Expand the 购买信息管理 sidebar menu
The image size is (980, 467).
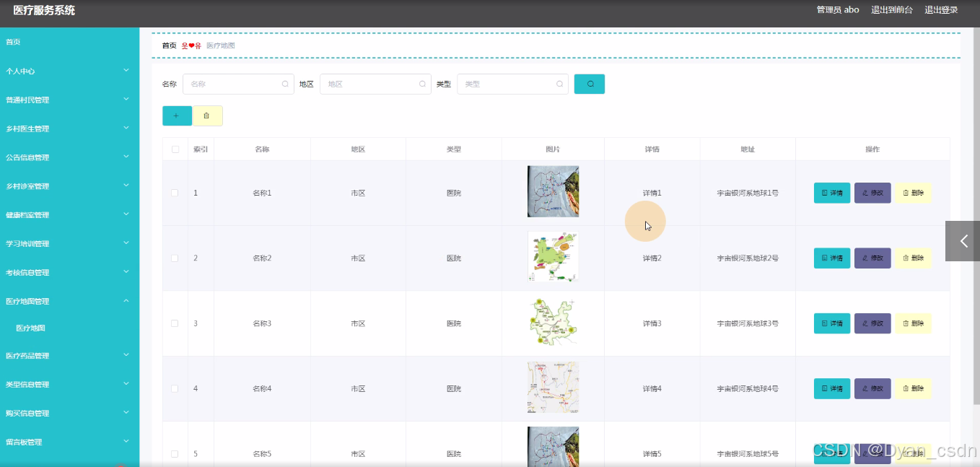69,414
